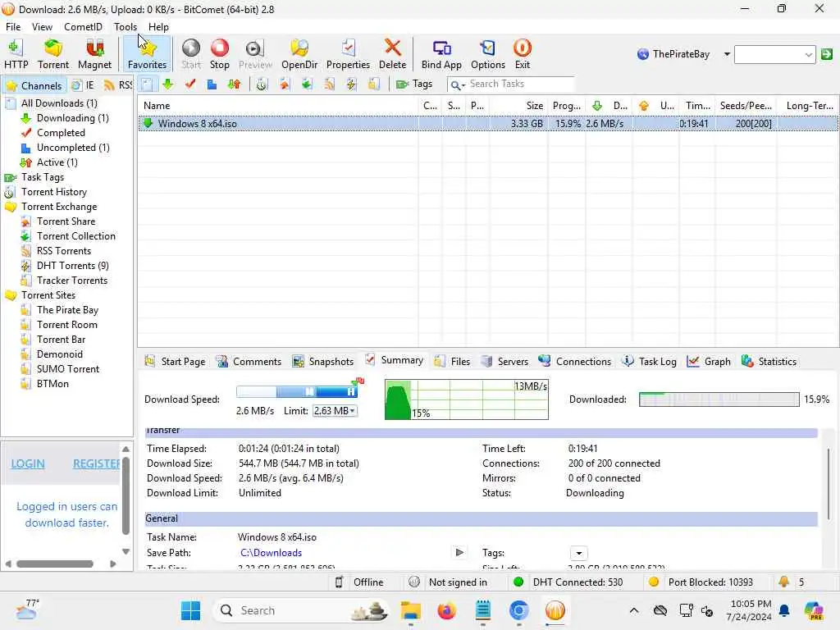This screenshot has width=840, height=630.
Task: Filter completed tasks with red checkmark icon
Action: point(189,84)
